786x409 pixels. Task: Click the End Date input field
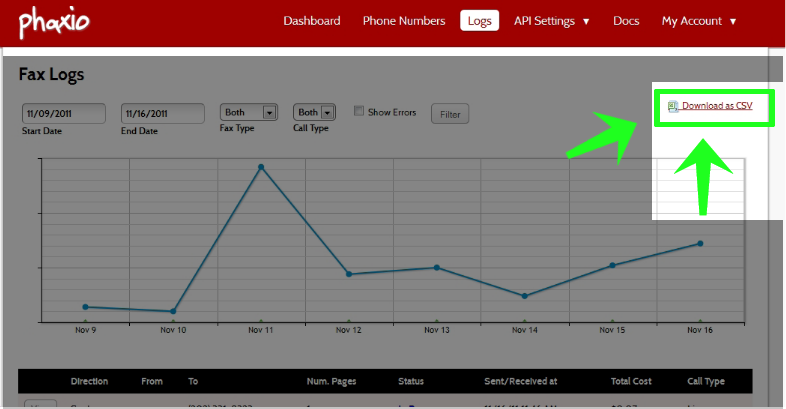click(x=162, y=114)
